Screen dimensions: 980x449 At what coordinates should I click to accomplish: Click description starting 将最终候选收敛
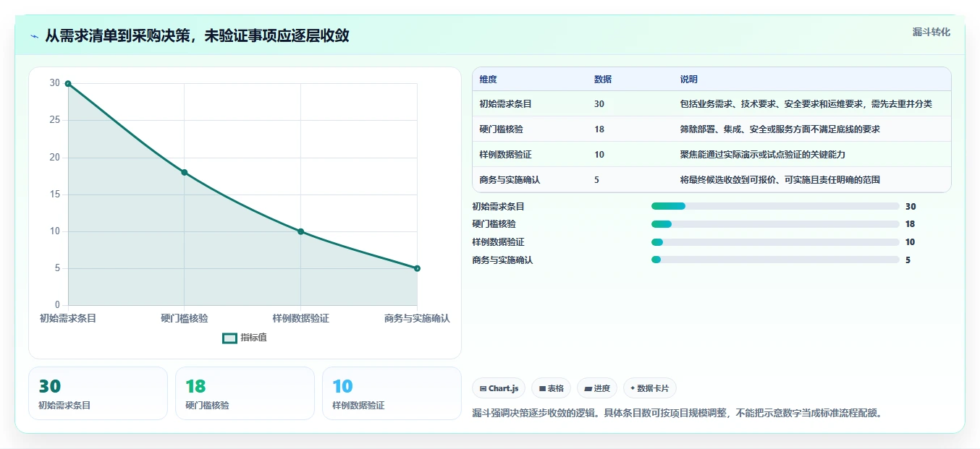[780, 180]
